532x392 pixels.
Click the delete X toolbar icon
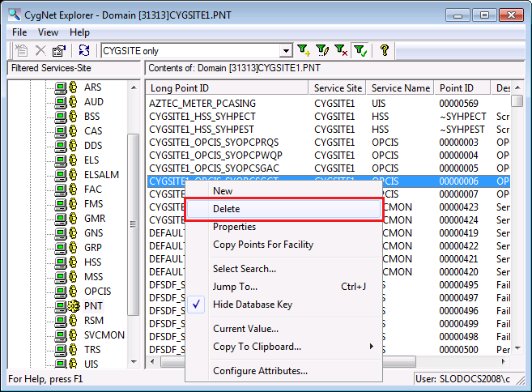[40, 50]
